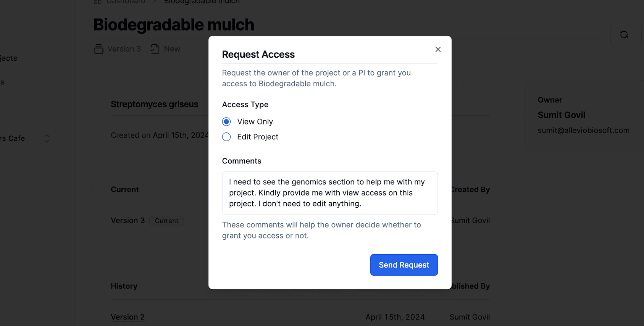Click the Current badge beside Version 3

click(166, 221)
